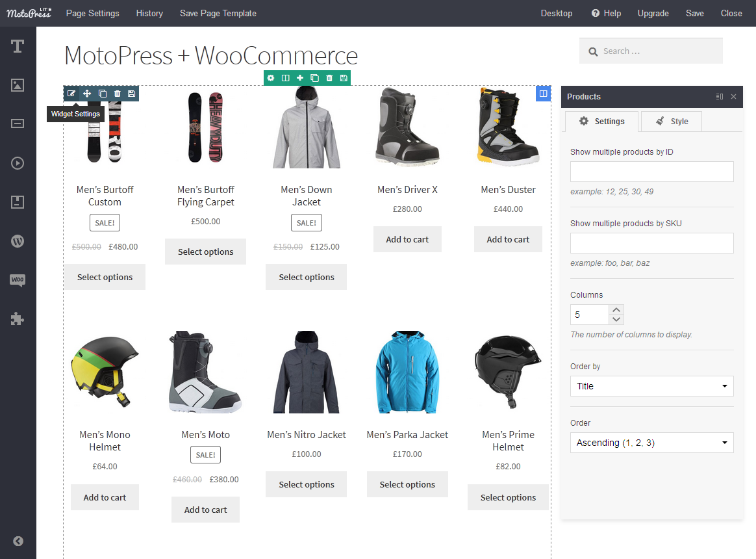Click Upgrade in the top bar
Image resolution: width=756 pixels, height=559 pixels.
coord(653,13)
